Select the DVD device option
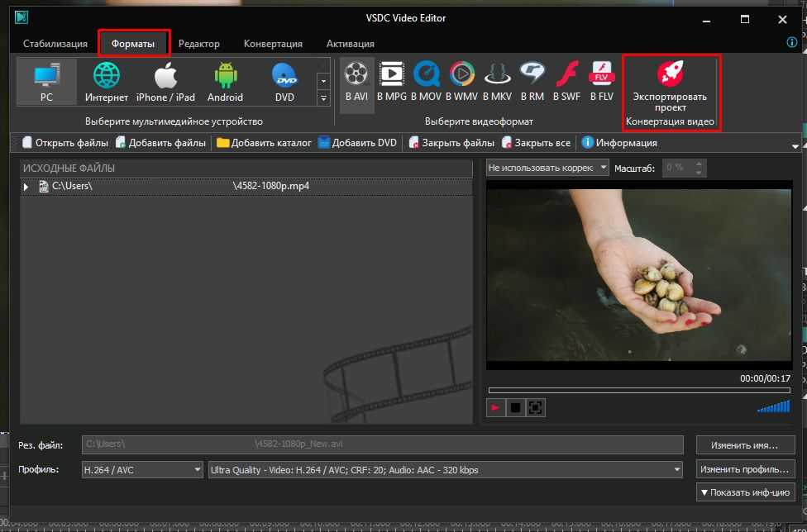This screenshot has width=807, height=532. tap(284, 83)
